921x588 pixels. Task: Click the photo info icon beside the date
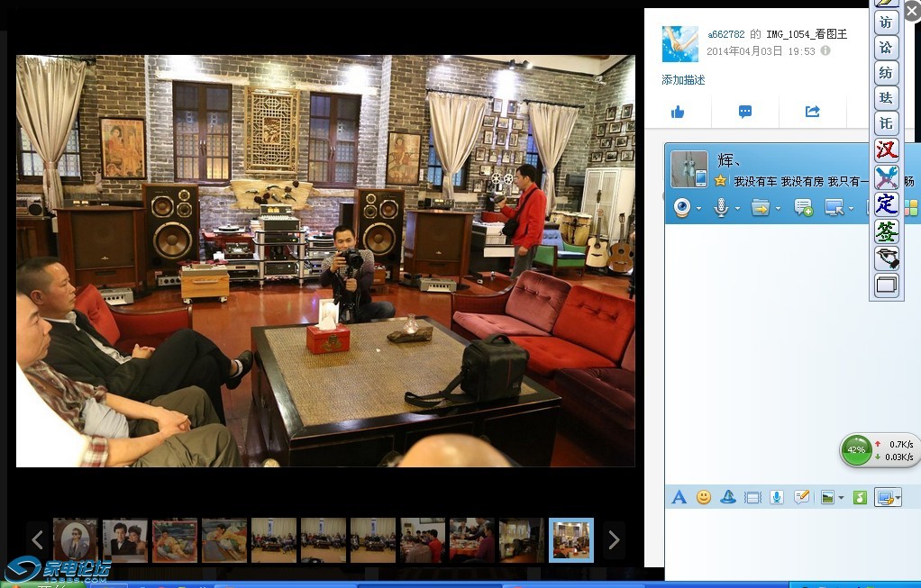pos(825,51)
